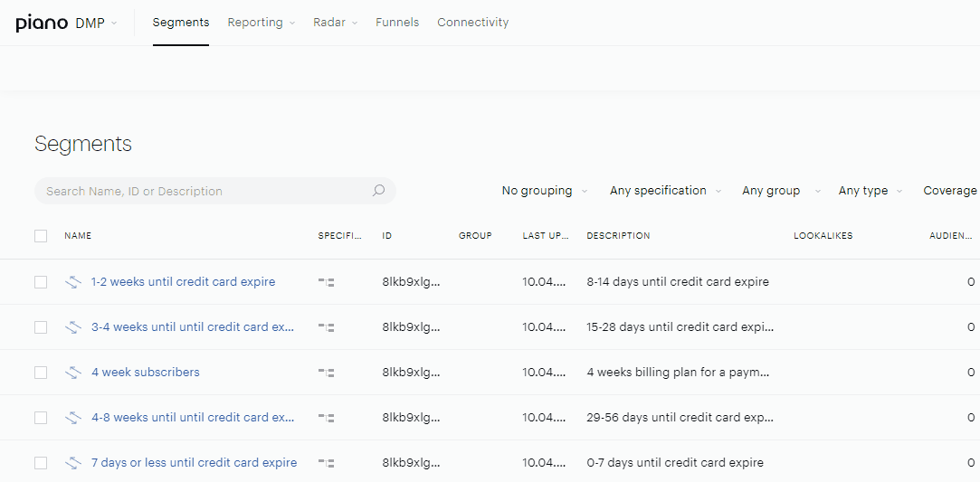Click ID cell in 4 week subscribers row
The width and height of the screenshot is (980, 482).
click(x=411, y=373)
